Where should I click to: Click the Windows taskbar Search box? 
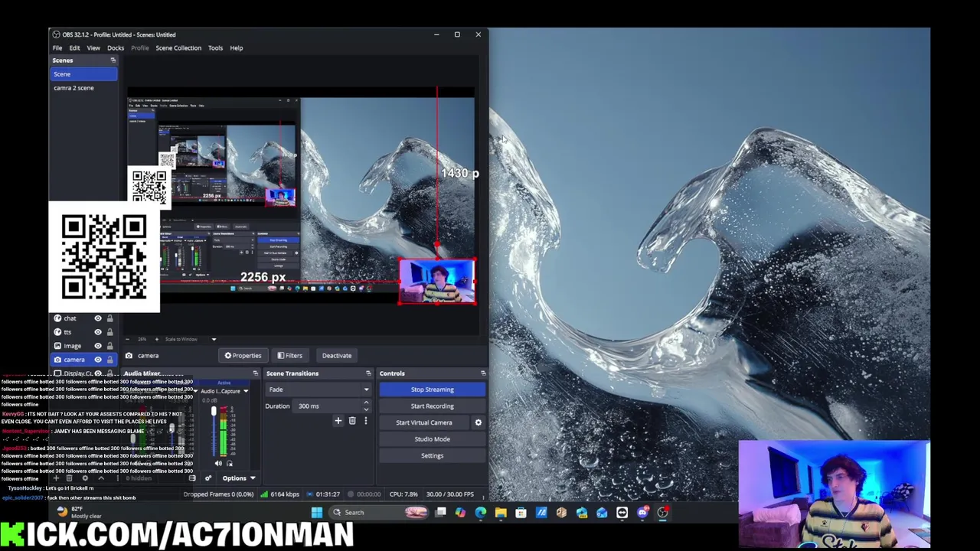click(x=379, y=513)
